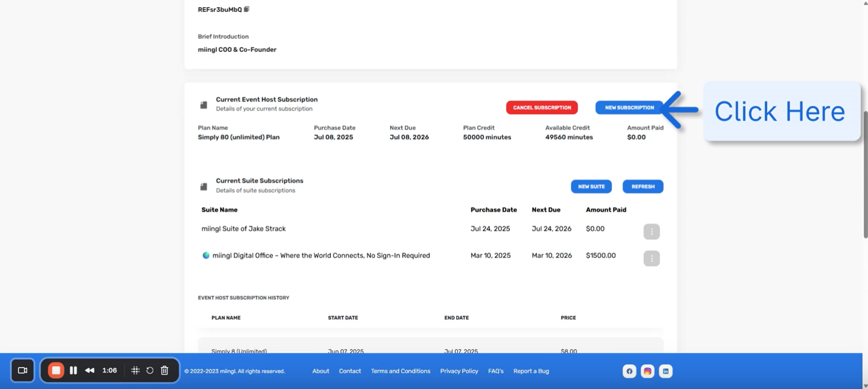
Task: Create a New Suite
Action: pyautogui.click(x=591, y=187)
